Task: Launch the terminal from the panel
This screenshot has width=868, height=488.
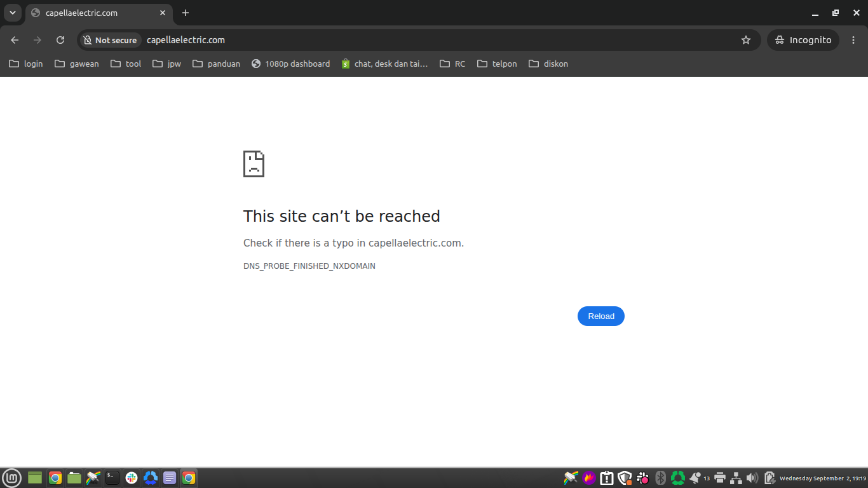Action: click(112, 478)
